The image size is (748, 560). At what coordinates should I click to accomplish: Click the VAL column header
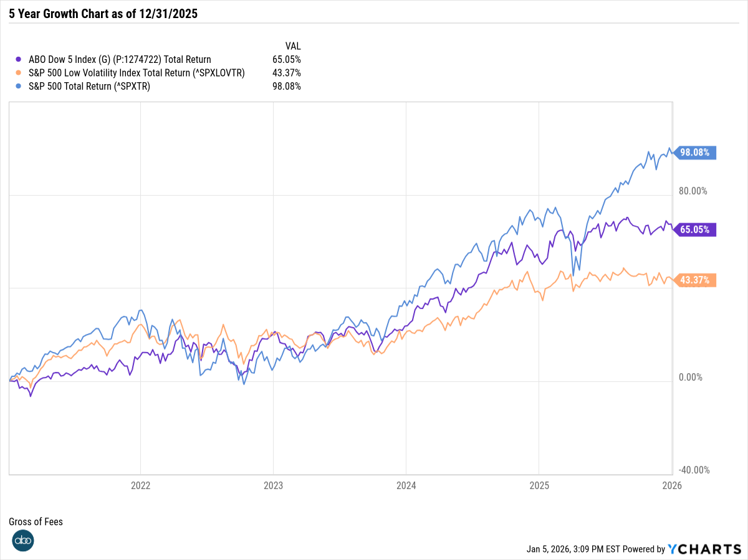pos(293,46)
